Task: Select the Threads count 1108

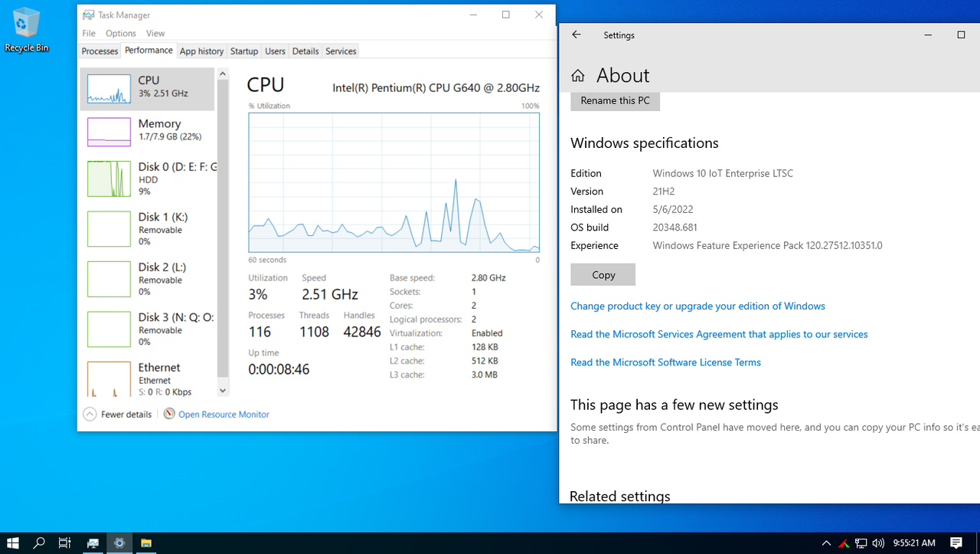Action: click(314, 332)
